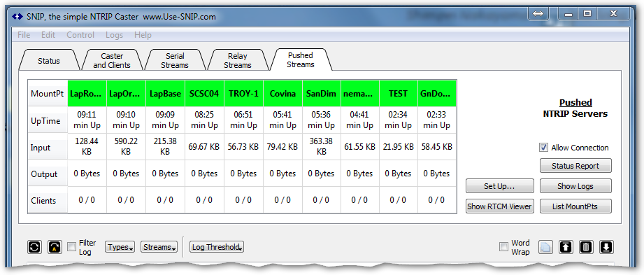Switch to the Status tab
This screenshot has height=275, width=644.
coord(49,61)
